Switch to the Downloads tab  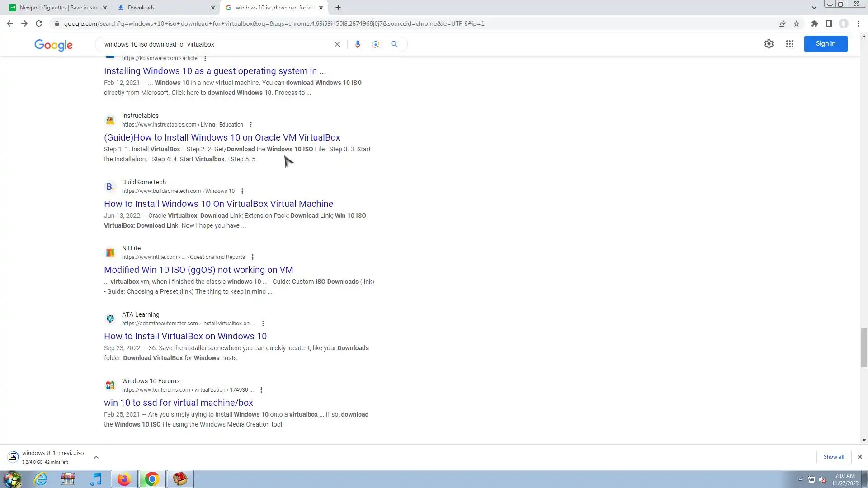163,8
